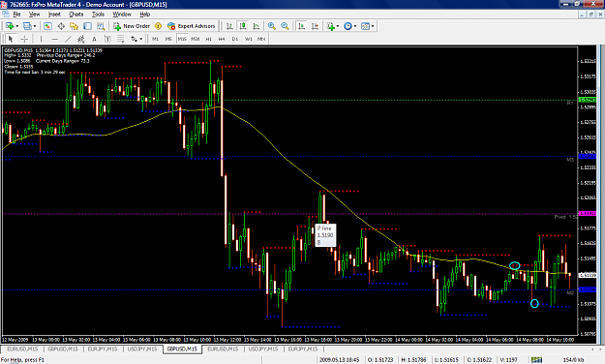605x364 pixels.
Task: Open the File menu
Action: 17,15
